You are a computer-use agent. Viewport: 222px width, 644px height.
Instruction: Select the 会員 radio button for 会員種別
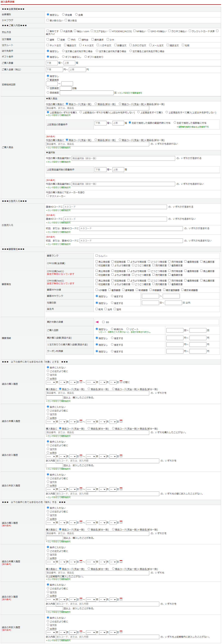coord(77,15)
